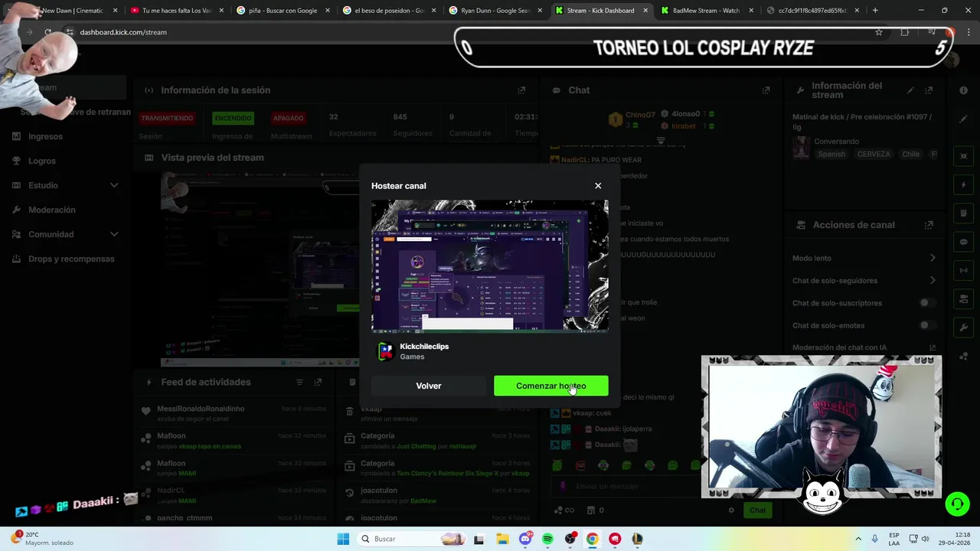980x551 pixels.
Task: Click NadirCL activity feed entry
Action: [171, 491]
